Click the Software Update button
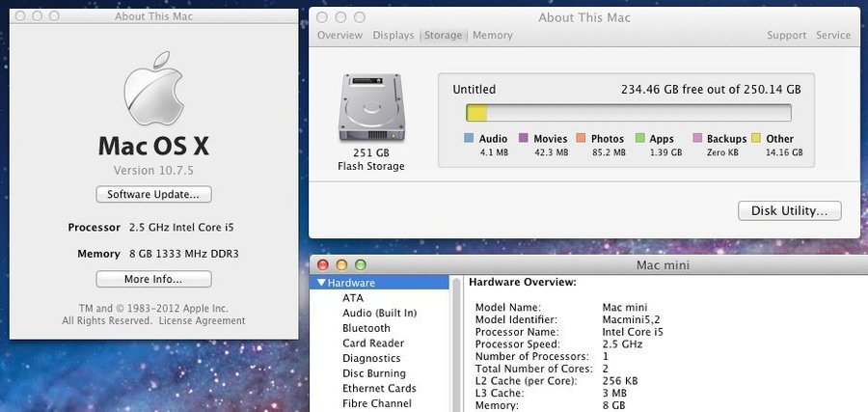868x412 pixels. (153, 194)
